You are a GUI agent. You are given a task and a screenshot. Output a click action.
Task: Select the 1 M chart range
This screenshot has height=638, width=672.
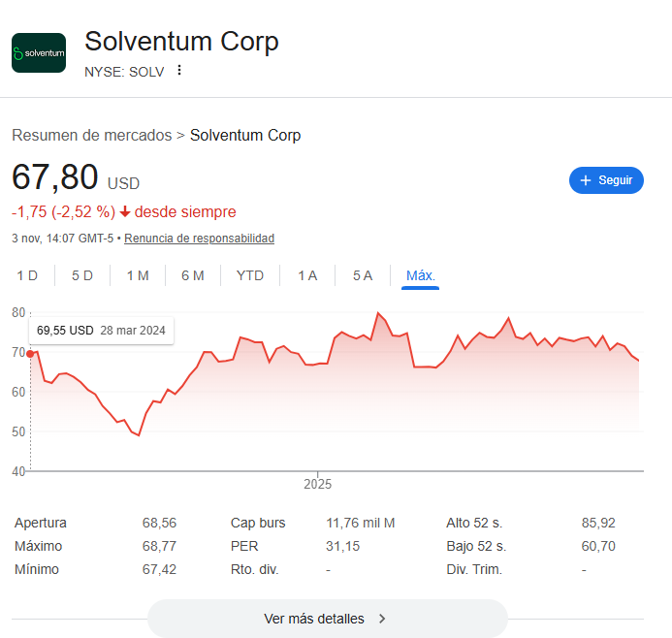tap(138, 275)
